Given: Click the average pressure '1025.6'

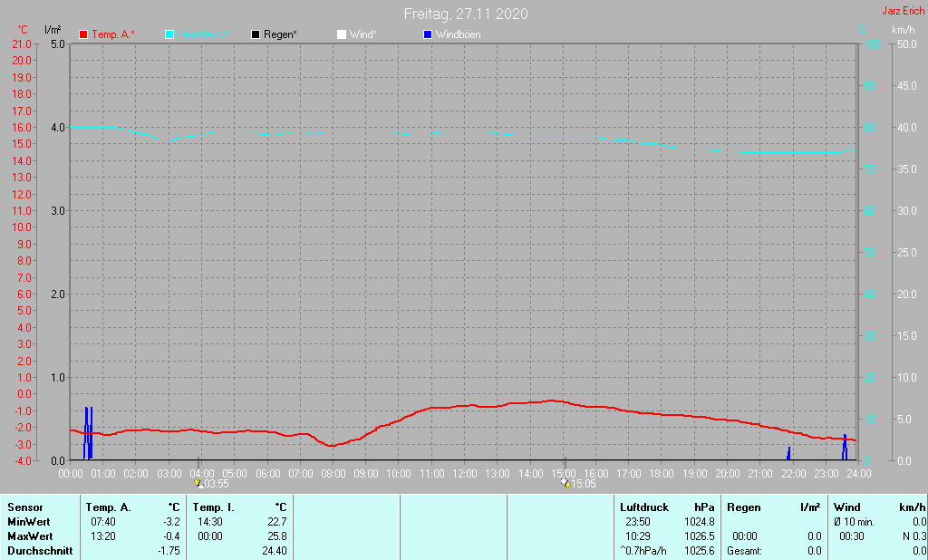Looking at the screenshot, I should 700,551.
